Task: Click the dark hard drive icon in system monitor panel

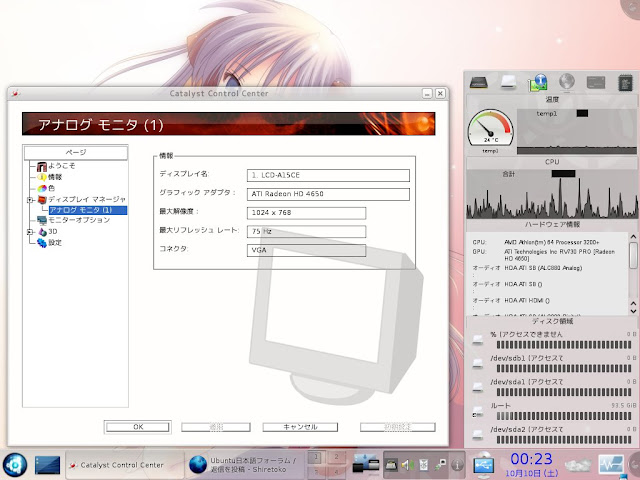Action: point(478,82)
